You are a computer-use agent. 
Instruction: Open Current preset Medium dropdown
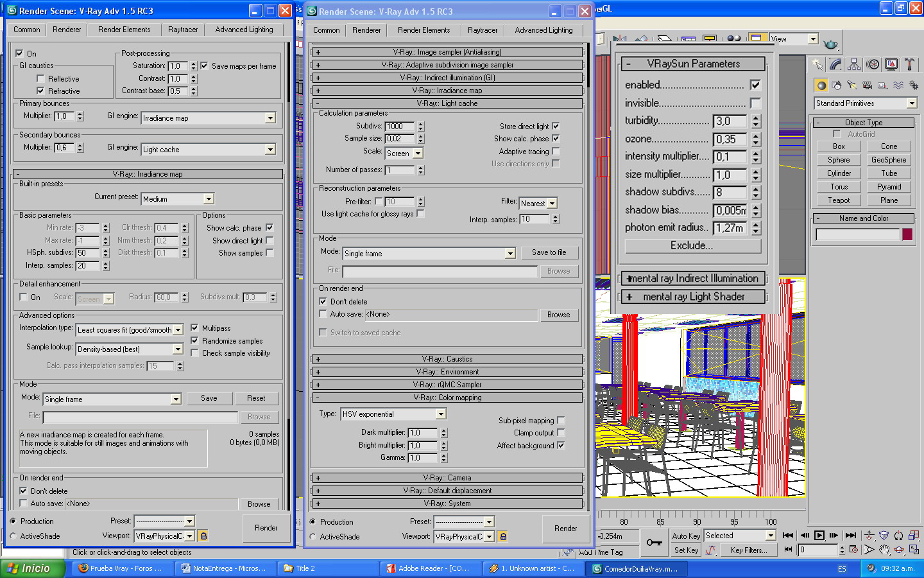[178, 199]
